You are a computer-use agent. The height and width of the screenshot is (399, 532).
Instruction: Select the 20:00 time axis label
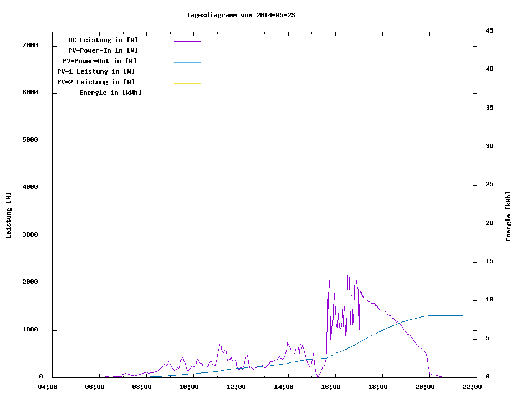[425, 387]
